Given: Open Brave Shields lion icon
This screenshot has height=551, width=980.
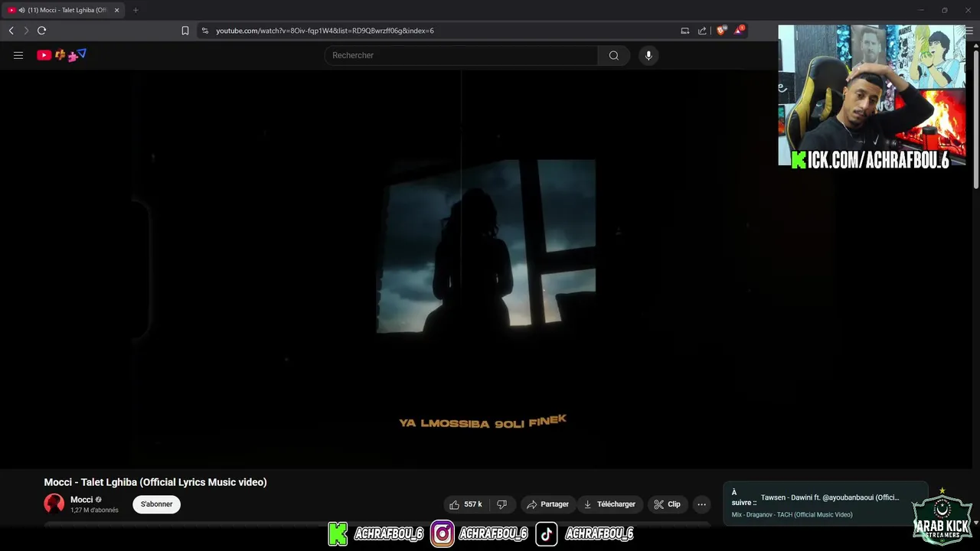Looking at the screenshot, I should point(720,31).
